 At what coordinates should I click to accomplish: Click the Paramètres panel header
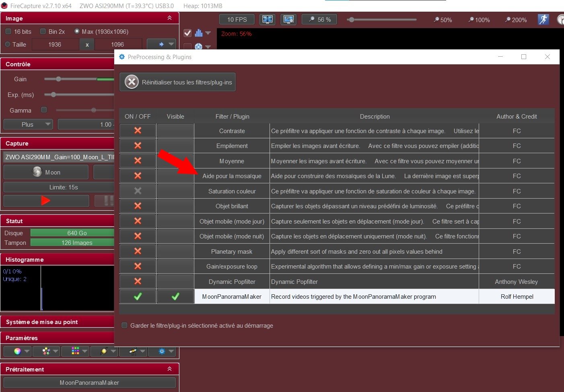(58, 338)
